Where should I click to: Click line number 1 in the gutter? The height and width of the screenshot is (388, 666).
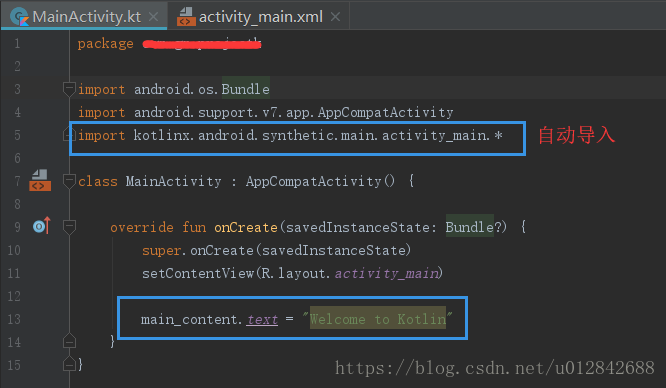[x=17, y=43]
